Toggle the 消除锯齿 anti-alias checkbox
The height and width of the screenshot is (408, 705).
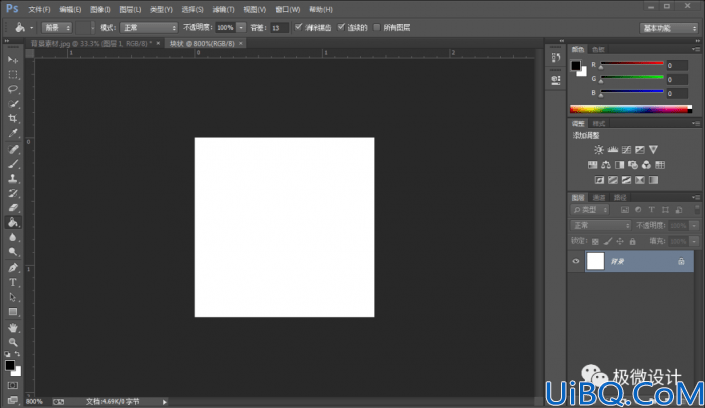299,27
